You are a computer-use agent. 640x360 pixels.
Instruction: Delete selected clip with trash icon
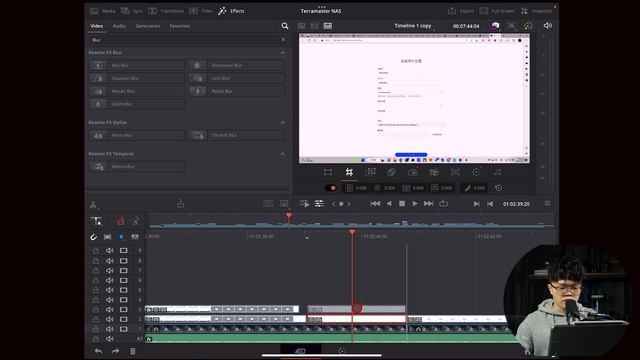133,351
